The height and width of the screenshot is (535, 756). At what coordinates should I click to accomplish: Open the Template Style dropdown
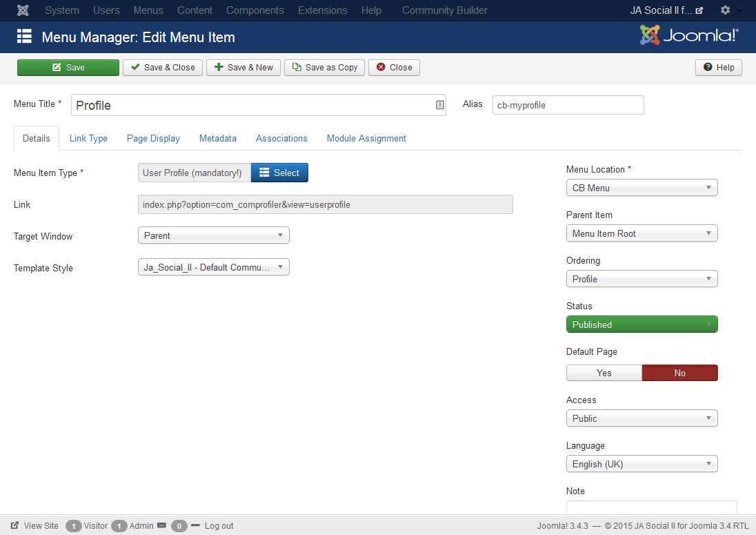[x=214, y=267]
